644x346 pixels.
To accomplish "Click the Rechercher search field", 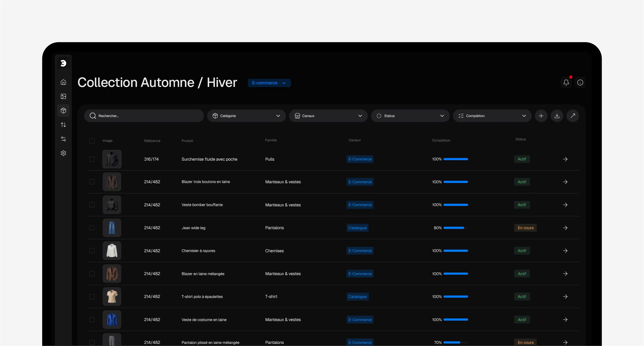I will click(x=144, y=116).
